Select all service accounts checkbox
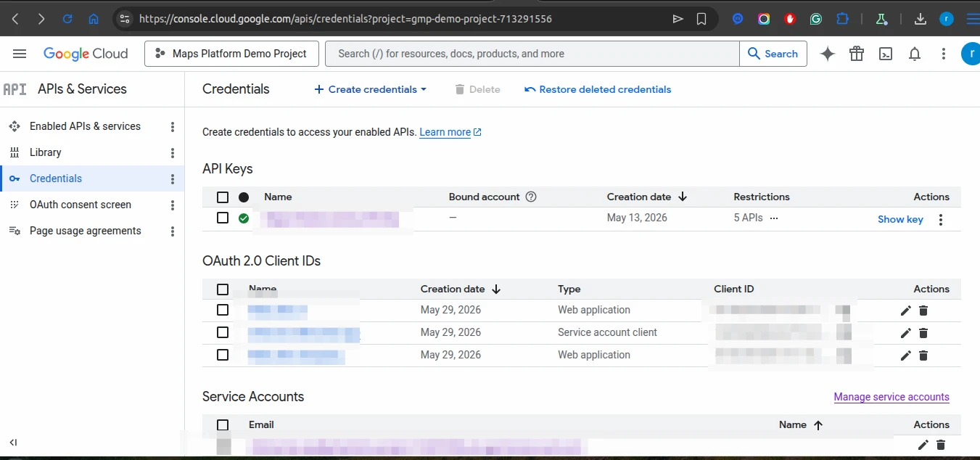 point(223,425)
